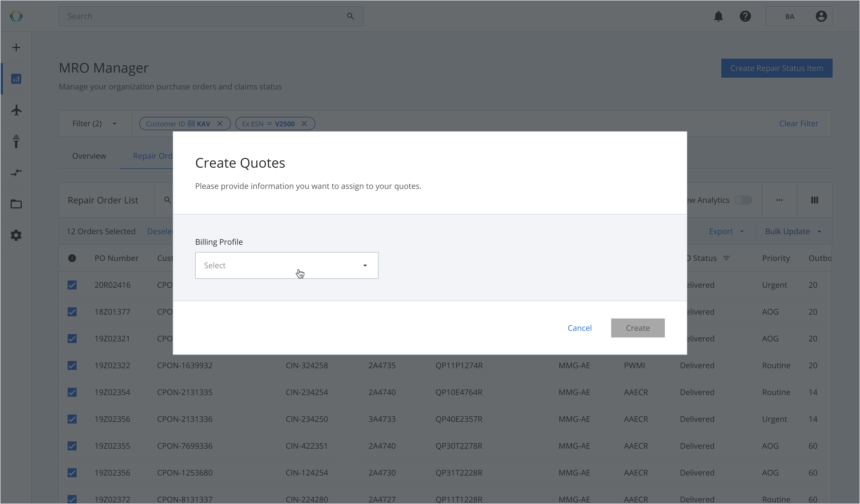The height and width of the screenshot is (504, 860).
Task: Collapse the Bulk Update dropdown
Action: (x=793, y=231)
